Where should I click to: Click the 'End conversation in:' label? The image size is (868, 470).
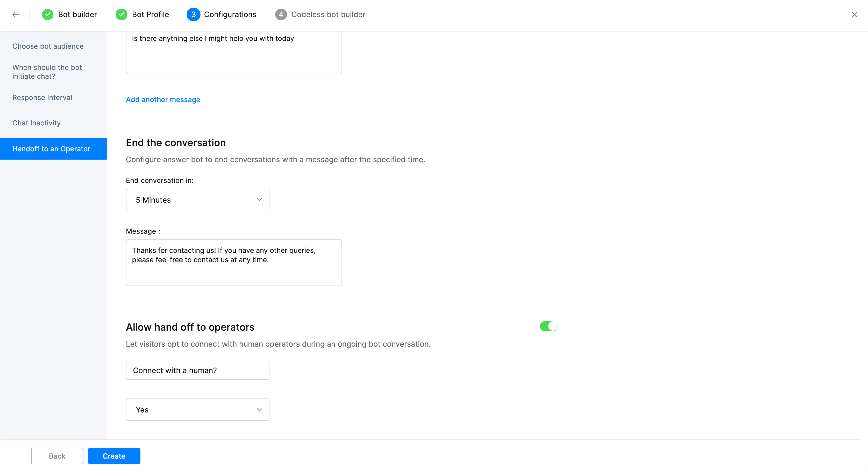[160, 181]
